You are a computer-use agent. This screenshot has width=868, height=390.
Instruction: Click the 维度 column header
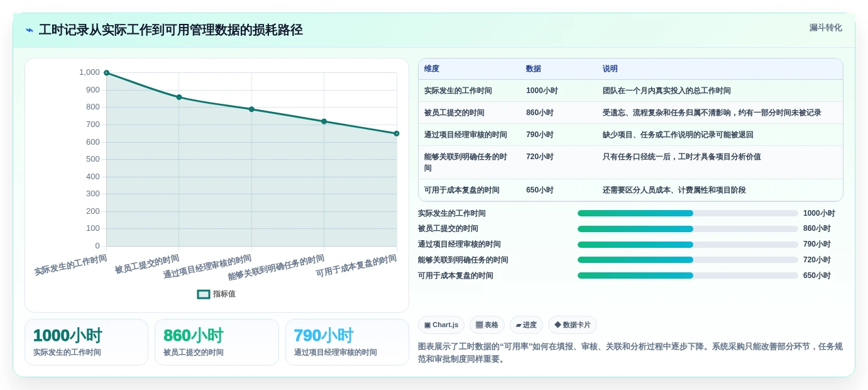click(x=432, y=69)
